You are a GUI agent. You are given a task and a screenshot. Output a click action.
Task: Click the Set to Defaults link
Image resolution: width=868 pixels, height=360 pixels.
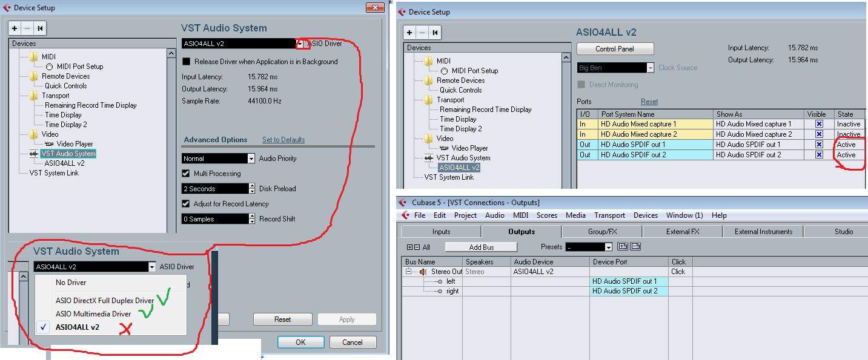(x=283, y=140)
